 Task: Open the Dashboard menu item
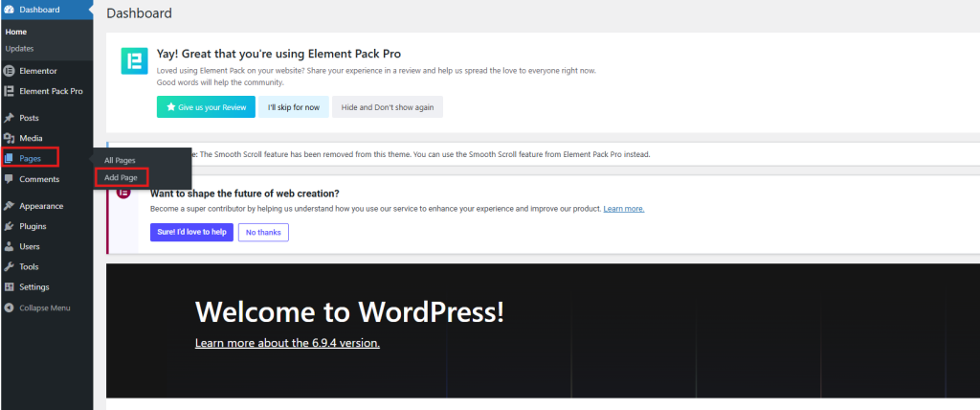click(x=46, y=10)
